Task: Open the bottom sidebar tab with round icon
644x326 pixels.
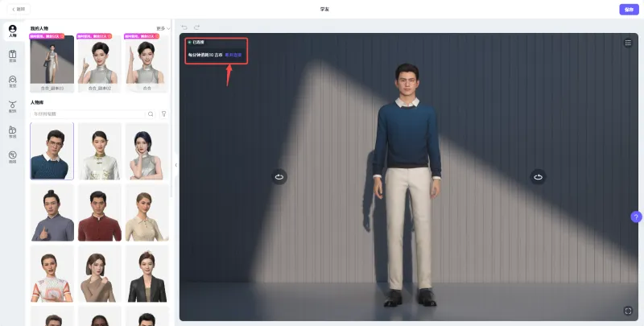Action: click(12, 157)
